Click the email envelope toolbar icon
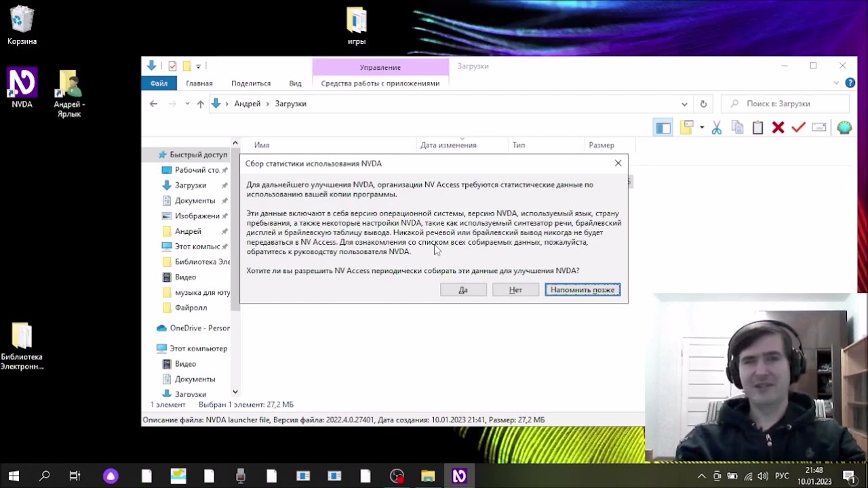 click(818, 127)
